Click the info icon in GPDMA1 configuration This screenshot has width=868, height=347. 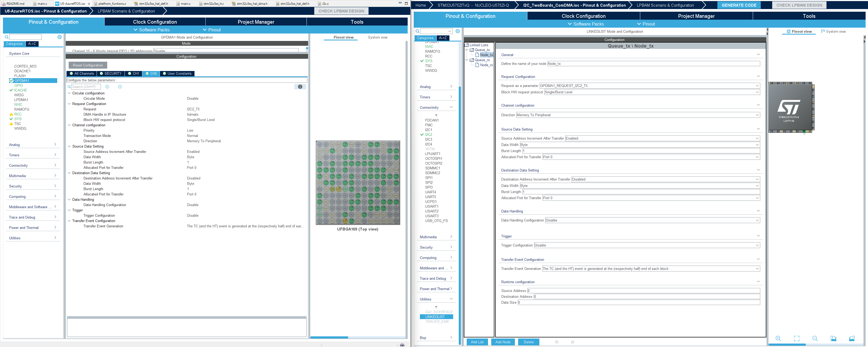300,86
